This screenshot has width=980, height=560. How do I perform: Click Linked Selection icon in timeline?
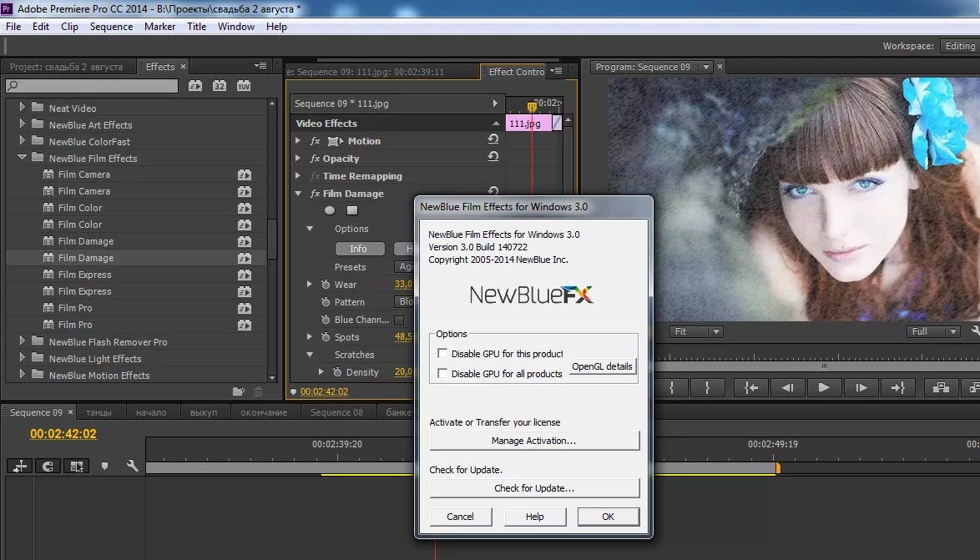coord(76,467)
